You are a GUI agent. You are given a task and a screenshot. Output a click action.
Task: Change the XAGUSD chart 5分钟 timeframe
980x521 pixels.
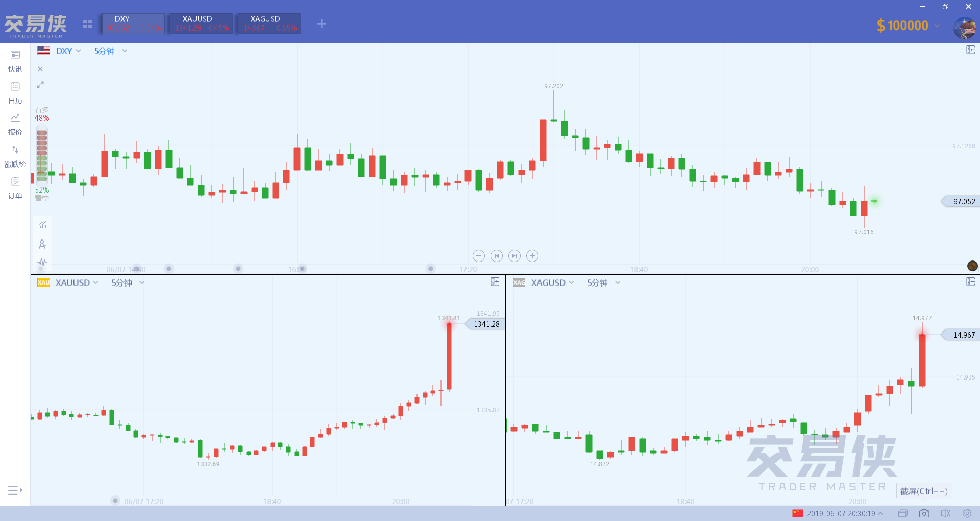tap(604, 283)
